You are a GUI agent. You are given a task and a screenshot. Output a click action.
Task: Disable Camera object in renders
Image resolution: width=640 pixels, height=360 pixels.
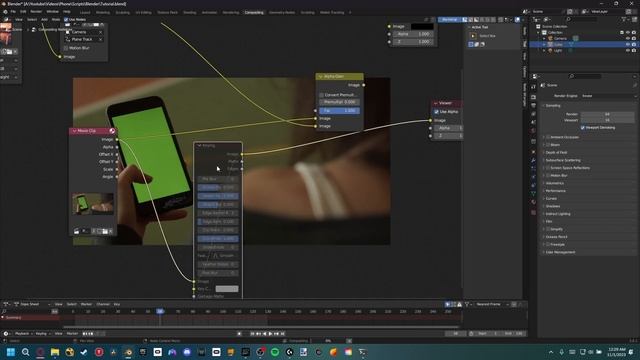click(x=634, y=38)
